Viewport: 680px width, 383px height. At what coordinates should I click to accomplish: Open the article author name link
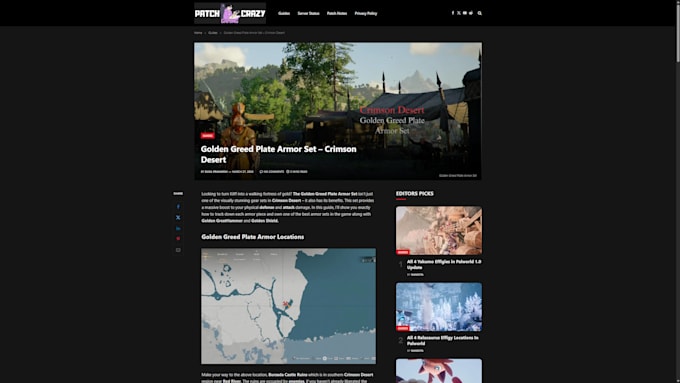click(x=216, y=172)
